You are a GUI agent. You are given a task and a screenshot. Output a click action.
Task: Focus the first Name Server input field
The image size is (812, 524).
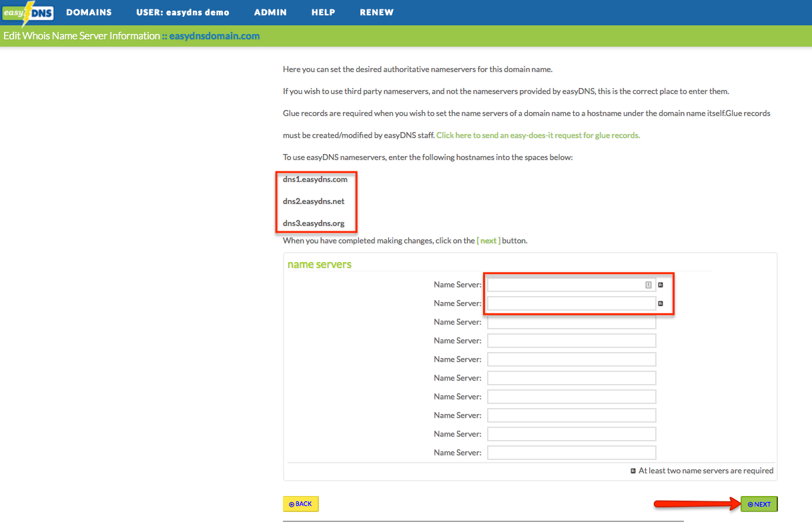(x=571, y=285)
